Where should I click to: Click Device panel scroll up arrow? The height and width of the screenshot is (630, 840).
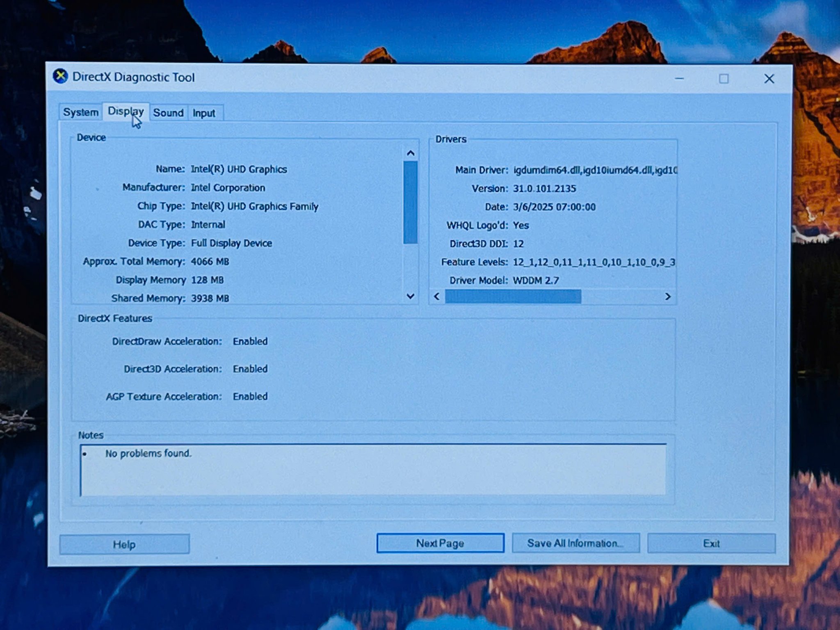[410, 153]
